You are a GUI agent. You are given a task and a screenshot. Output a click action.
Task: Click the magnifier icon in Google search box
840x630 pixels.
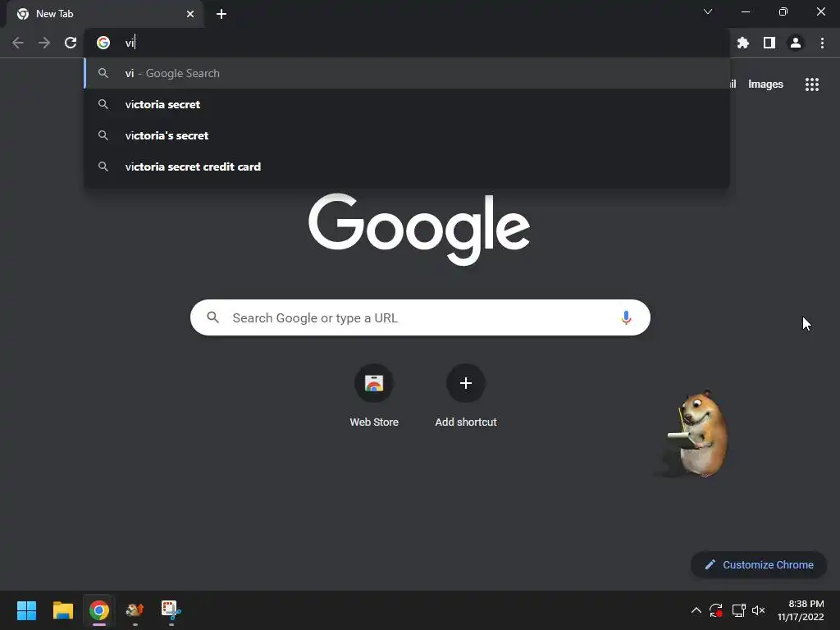tap(213, 317)
